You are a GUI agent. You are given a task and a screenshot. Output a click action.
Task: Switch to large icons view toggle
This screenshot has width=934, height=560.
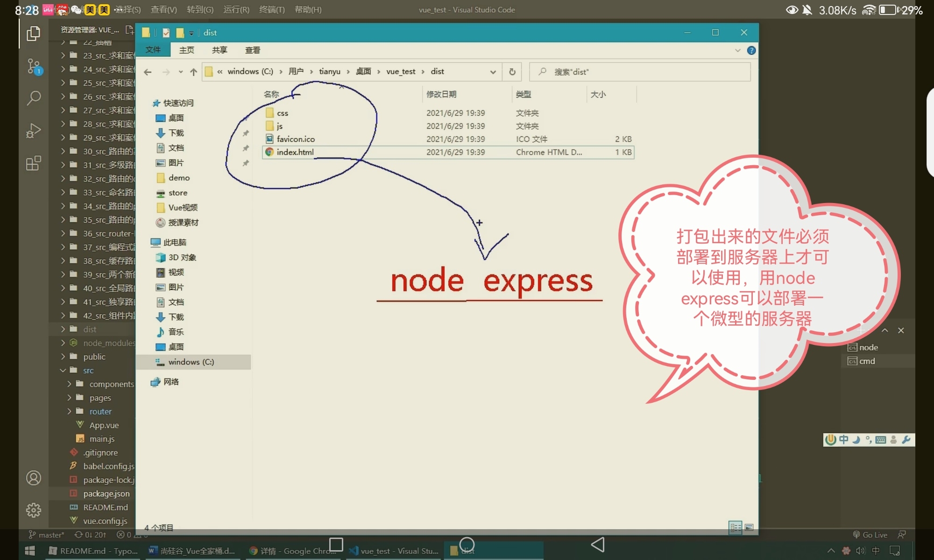tap(749, 527)
